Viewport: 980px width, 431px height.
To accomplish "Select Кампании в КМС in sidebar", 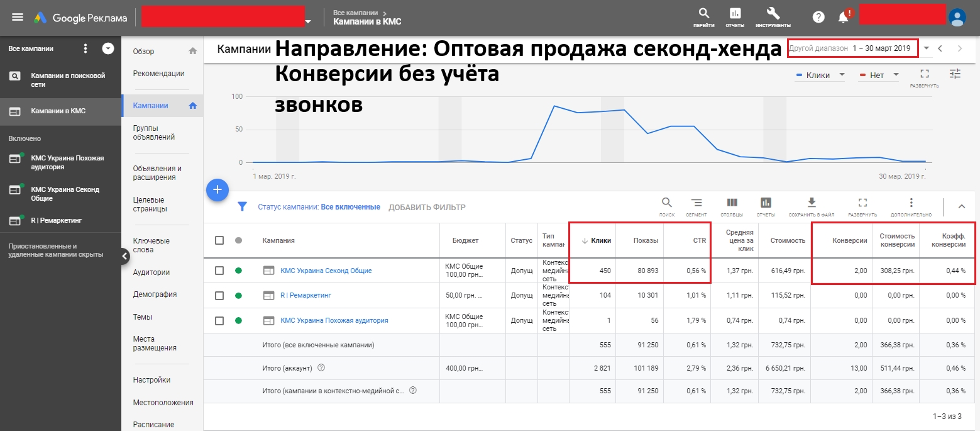I will (60, 111).
